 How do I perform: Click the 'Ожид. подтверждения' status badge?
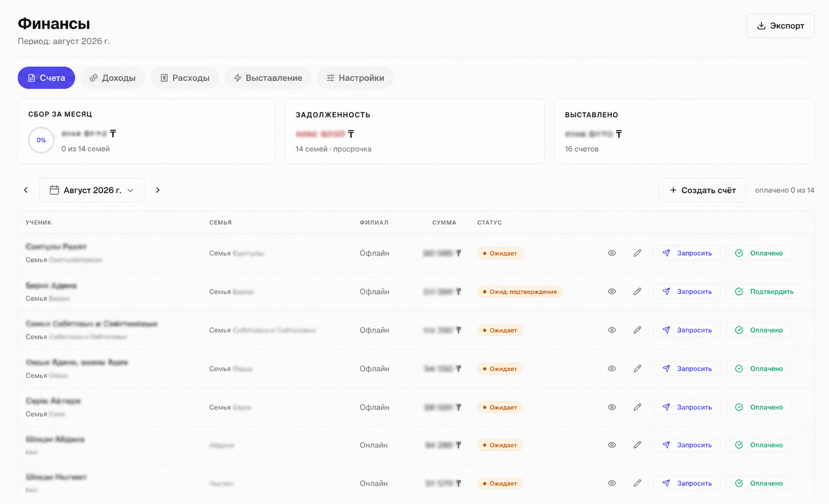(520, 292)
